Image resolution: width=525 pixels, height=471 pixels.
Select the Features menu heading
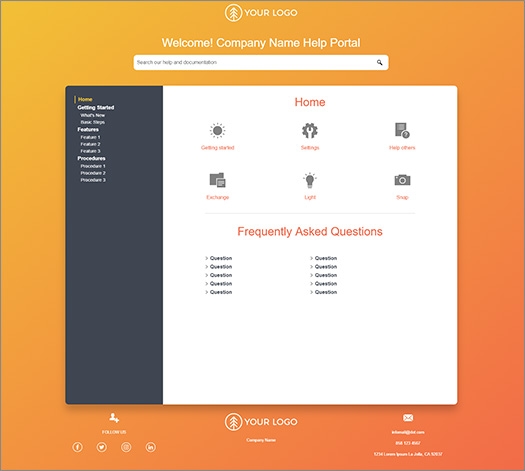point(88,130)
